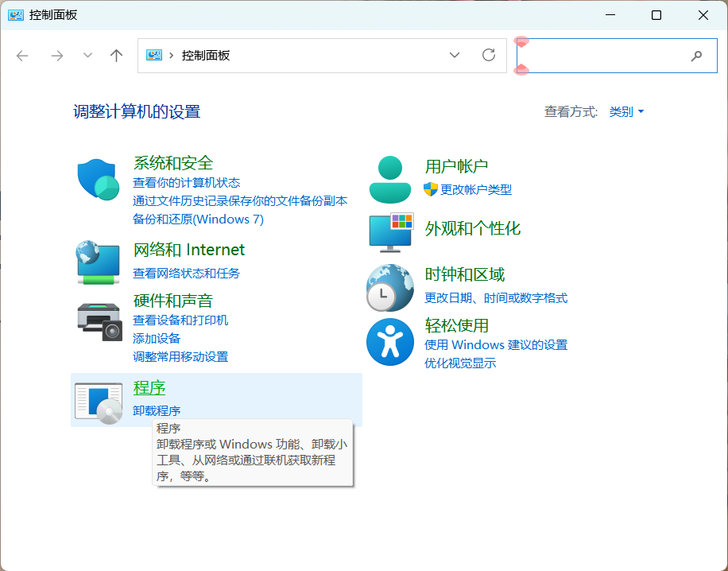Open the 网络和 Internet category
Screen dimensions: 728x571
(188, 250)
